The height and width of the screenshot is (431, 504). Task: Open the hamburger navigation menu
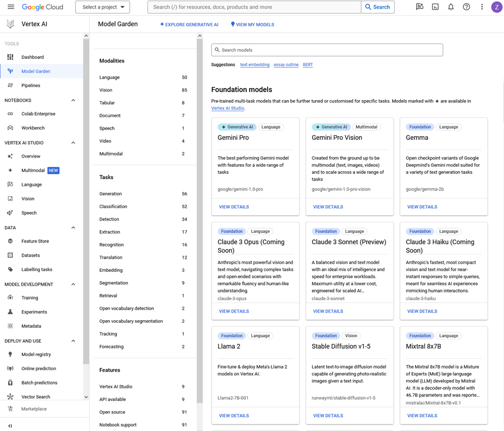click(x=11, y=7)
